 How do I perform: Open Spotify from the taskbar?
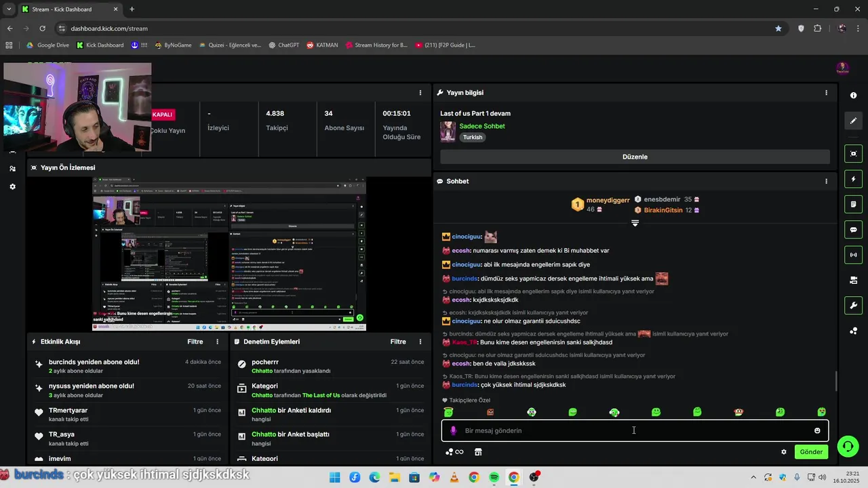point(494,478)
